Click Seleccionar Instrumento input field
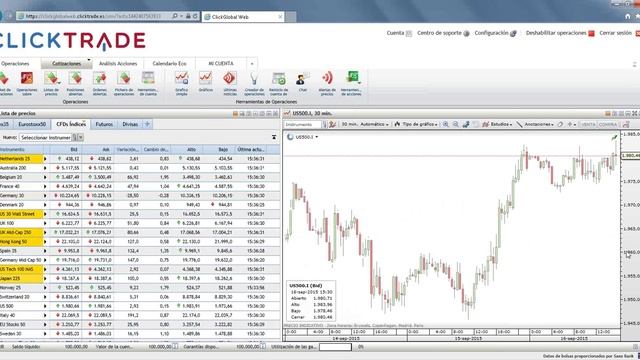640x360 pixels. point(46,138)
